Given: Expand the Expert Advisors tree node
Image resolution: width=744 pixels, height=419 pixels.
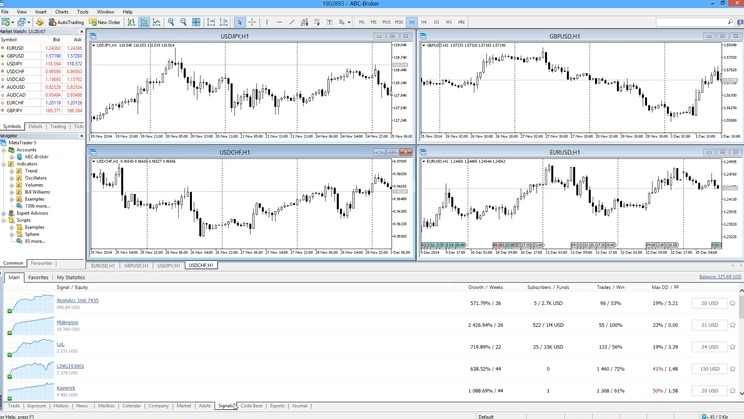Looking at the screenshot, I should [4, 213].
